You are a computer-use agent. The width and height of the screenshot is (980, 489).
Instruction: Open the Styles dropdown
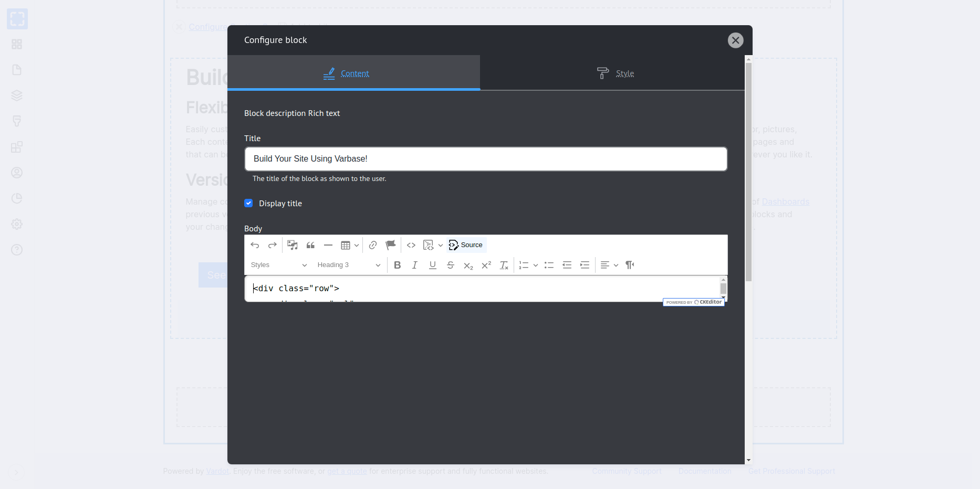click(x=278, y=265)
